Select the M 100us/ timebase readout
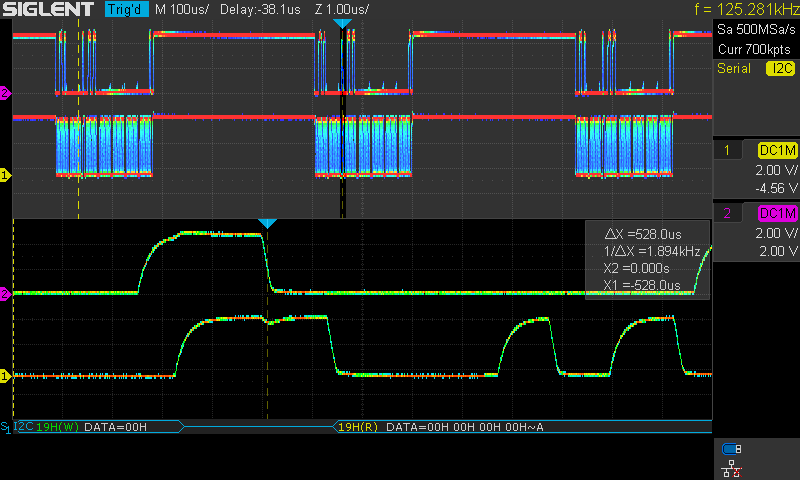Viewport: 800px width, 480px height. point(182,9)
